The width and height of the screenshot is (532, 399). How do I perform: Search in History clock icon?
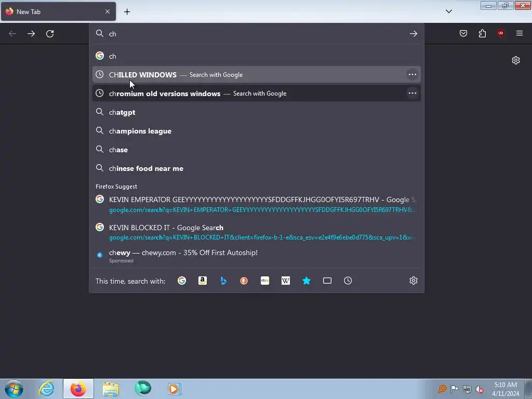pyautogui.click(x=348, y=281)
